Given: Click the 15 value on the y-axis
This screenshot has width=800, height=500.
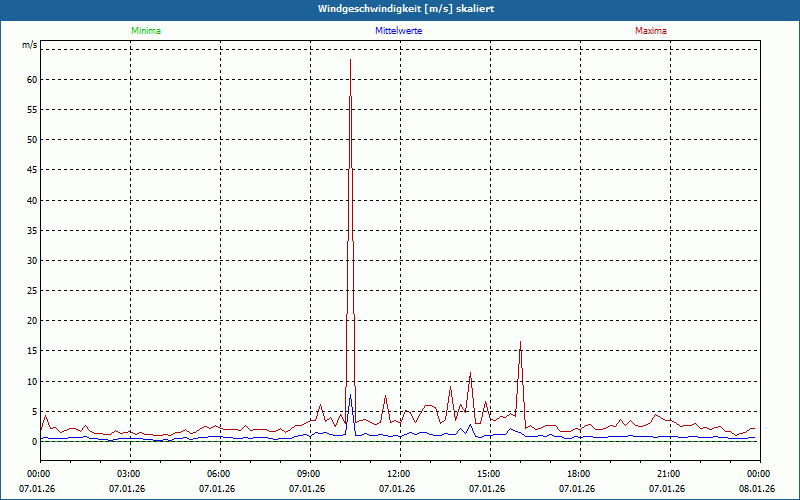Looking at the screenshot, I should pyautogui.click(x=32, y=351).
